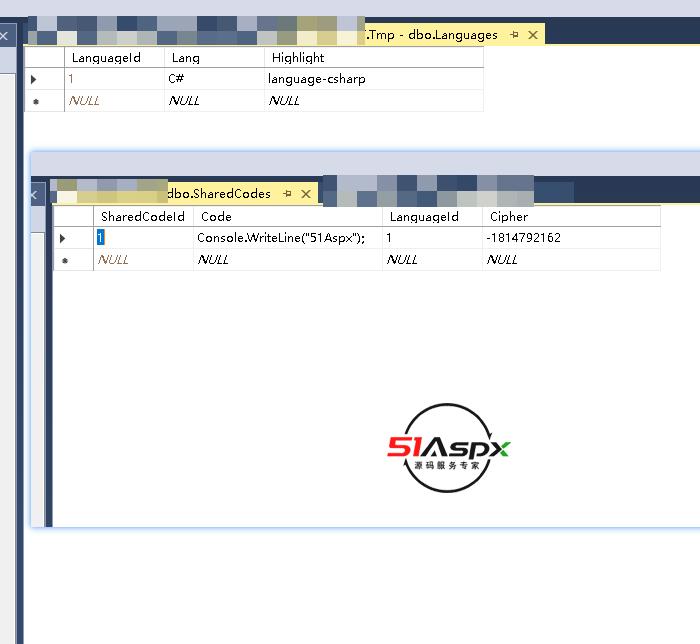Viewport: 700px width, 644px height.
Task: Select the Console.WriteLine("51Aspx"); cell
Action: (288, 238)
